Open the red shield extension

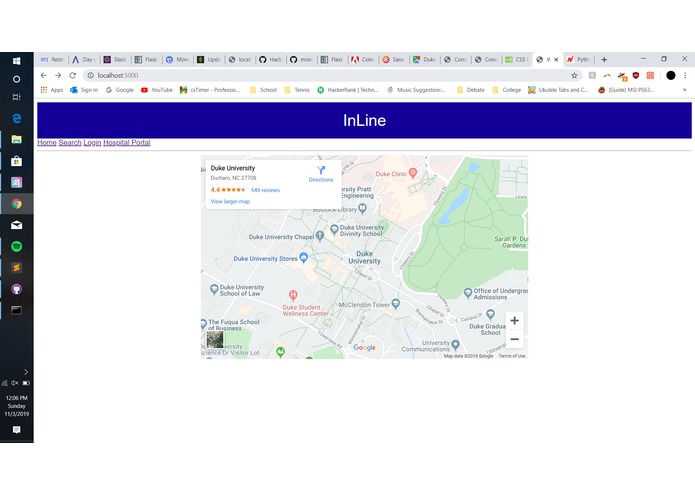636,75
